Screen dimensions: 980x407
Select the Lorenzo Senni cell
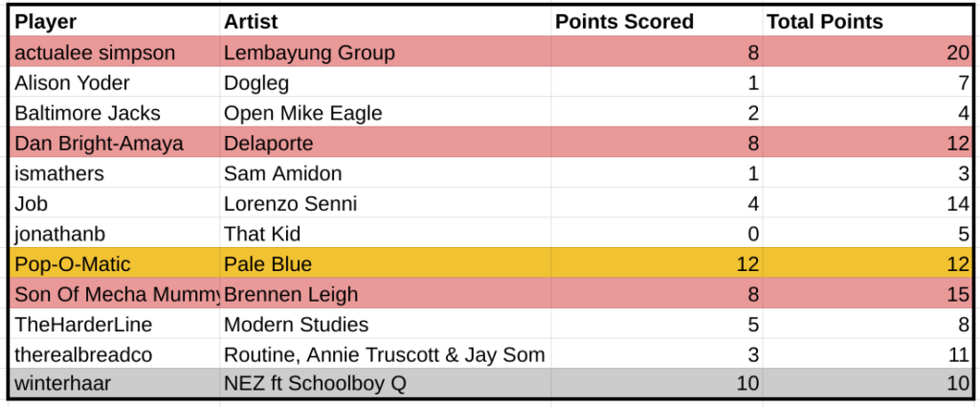click(290, 204)
